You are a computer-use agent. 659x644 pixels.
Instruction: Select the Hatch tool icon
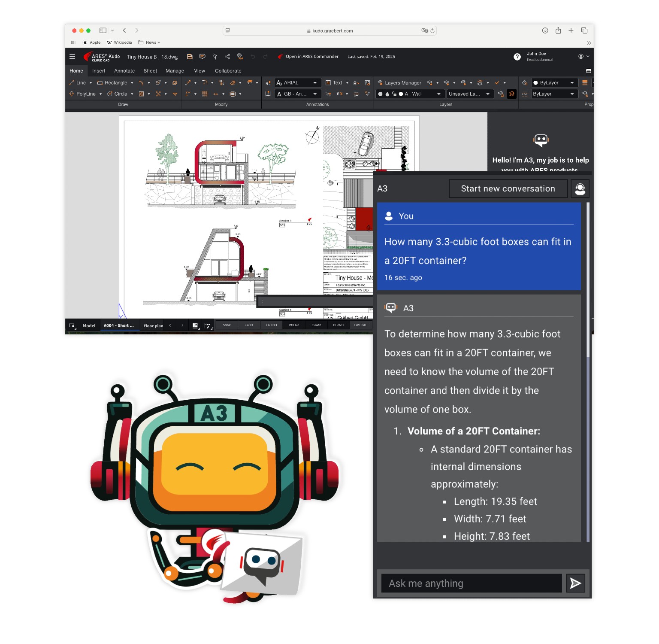pyautogui.click(x=141, y=94)
